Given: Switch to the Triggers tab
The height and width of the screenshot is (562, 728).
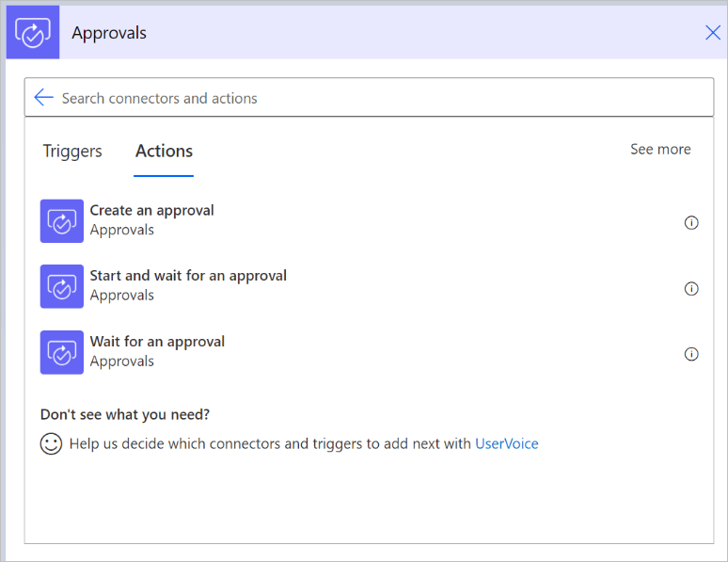Looking at the screenshot, I should coord(72,152).
